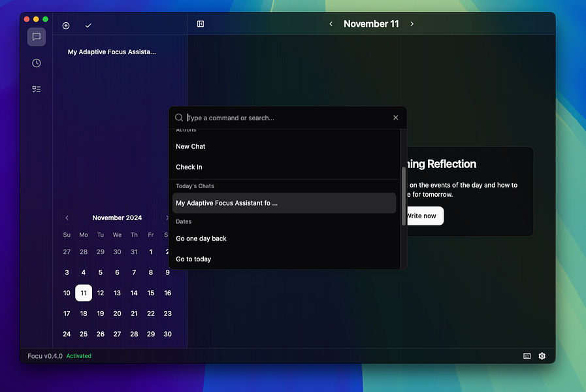586x392 pixels.
Task: Click the Activated status label
Action: (x=78, y=356)
